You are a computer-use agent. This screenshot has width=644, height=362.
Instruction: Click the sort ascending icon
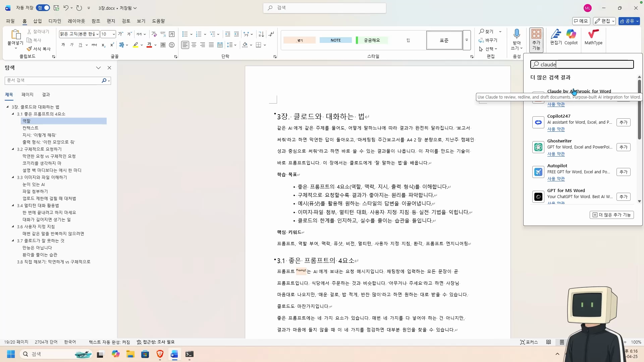coord(261,34)
